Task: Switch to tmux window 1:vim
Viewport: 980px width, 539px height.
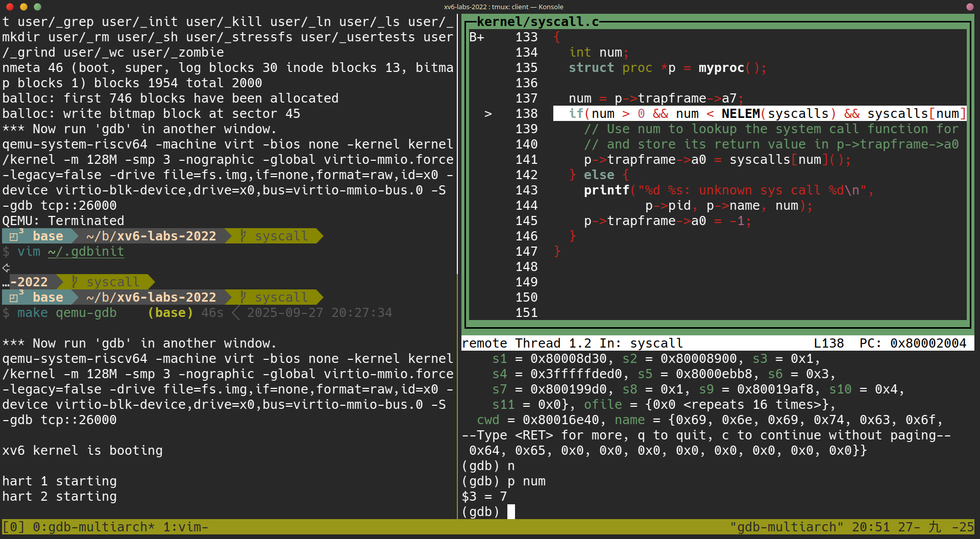Action: click(x=185, y=527)
